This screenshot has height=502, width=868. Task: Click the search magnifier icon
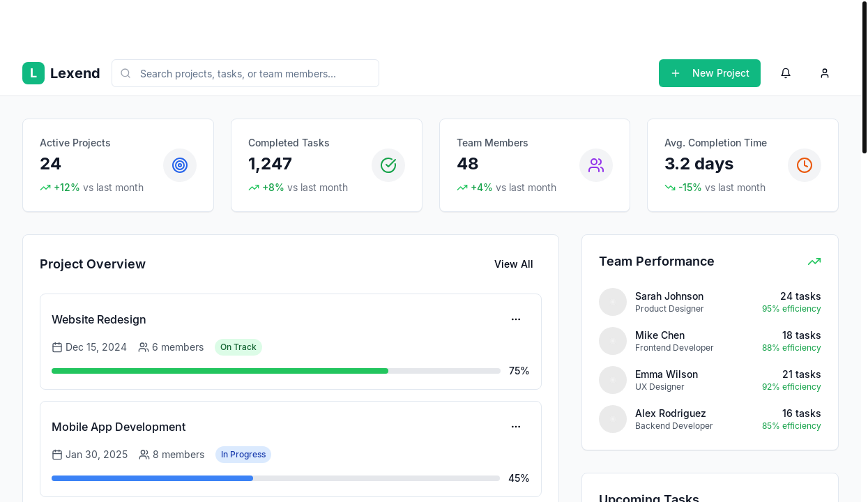click(x=125, y=73)
